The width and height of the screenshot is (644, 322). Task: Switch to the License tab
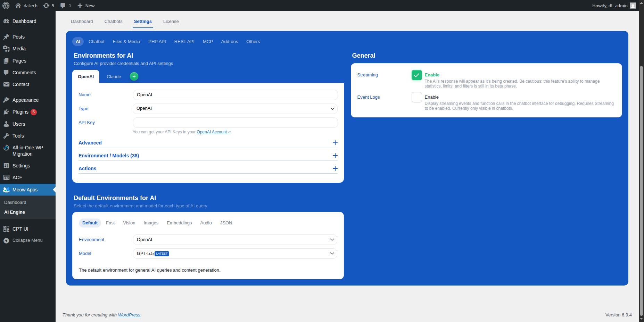pyautogui.click(x=171, y=22)
